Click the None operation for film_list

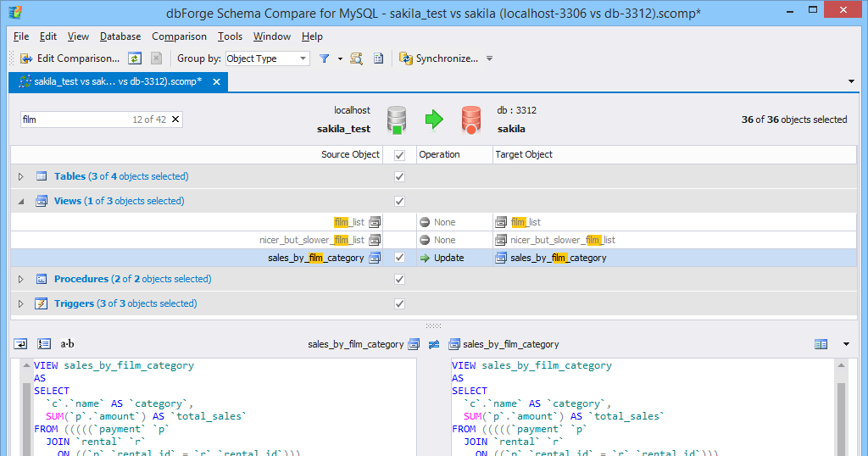(437, 222)
